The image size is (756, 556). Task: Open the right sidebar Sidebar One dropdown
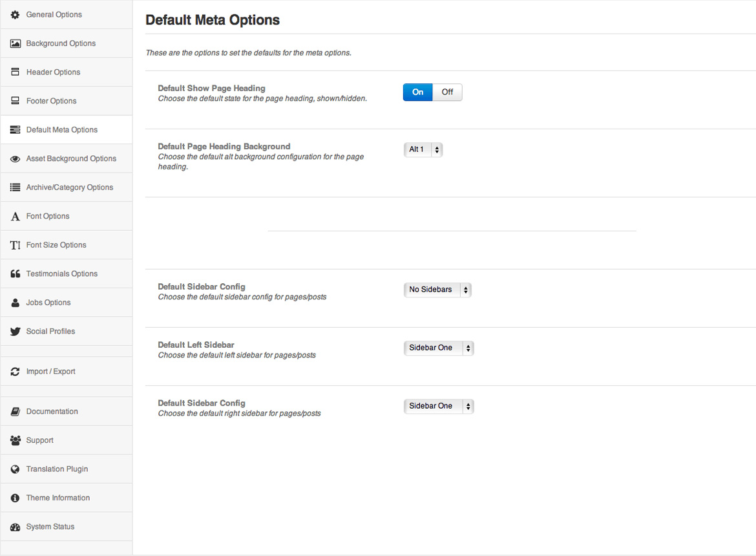[439, 406]
